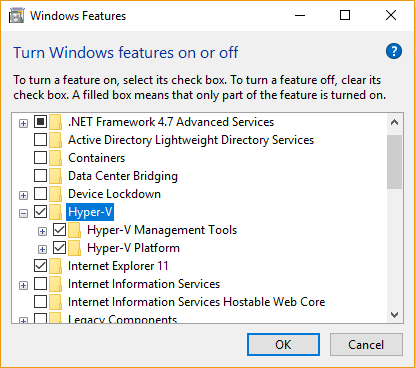Select the Internet Explorer 11 label
416x368 pixels.
pyautogui.click(x=118, y=266)
